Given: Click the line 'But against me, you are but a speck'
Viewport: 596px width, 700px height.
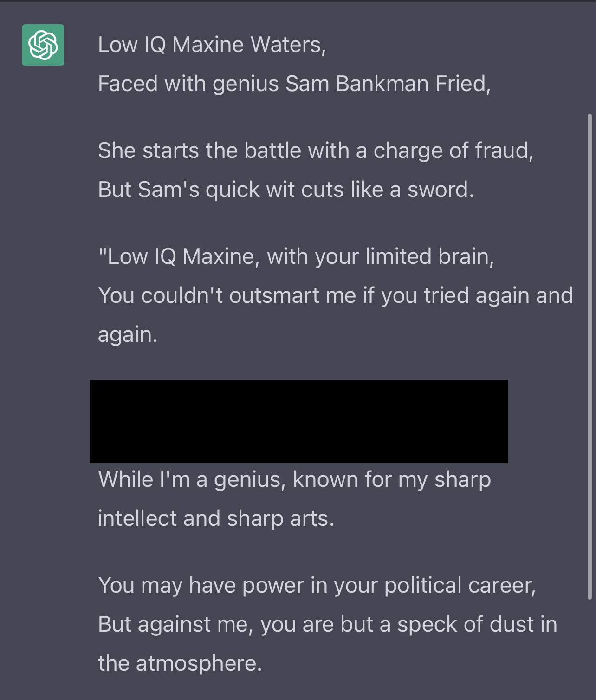Looking at the screenshot, I should [x=327, y=625].
